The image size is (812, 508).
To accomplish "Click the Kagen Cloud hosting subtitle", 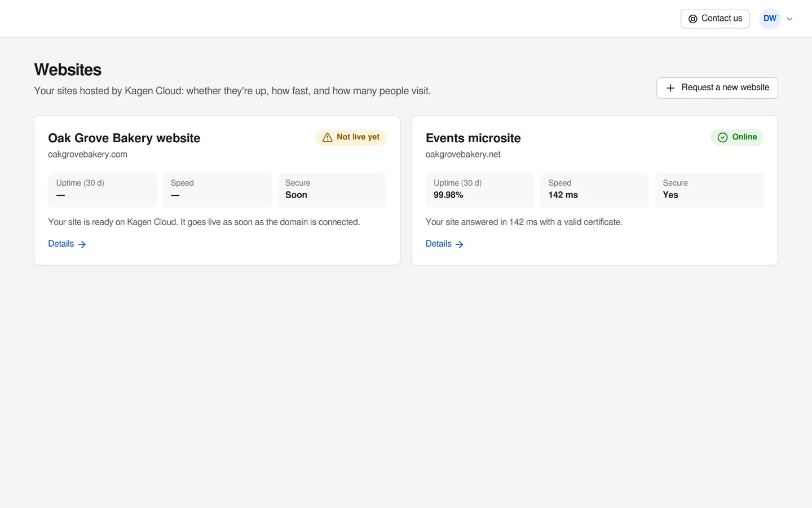I will point(232,91).
